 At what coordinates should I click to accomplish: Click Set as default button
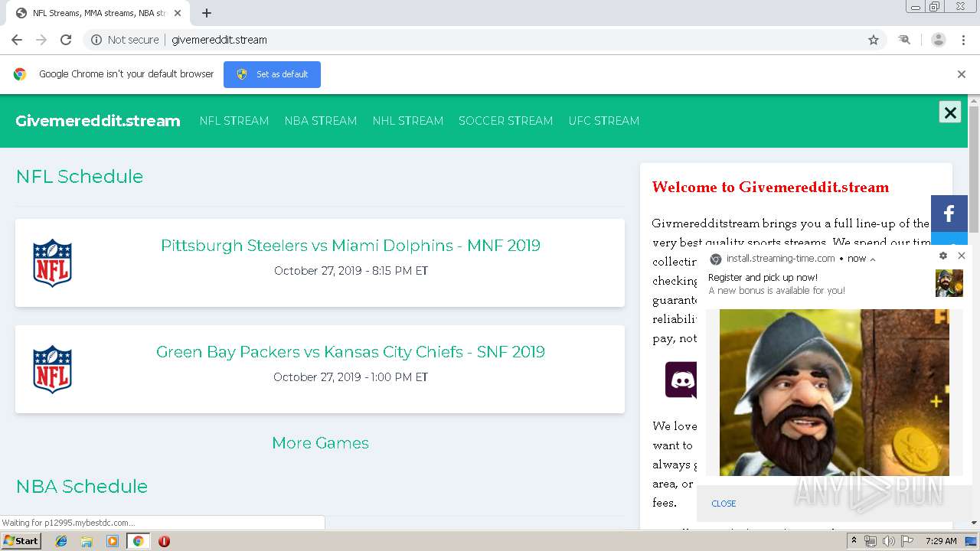(272, 74)
